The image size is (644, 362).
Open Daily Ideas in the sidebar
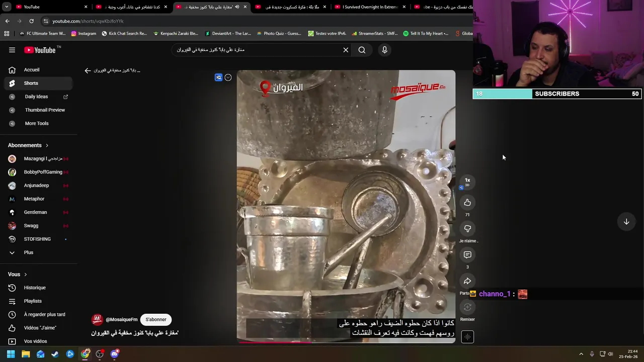(x=39, y=97)
